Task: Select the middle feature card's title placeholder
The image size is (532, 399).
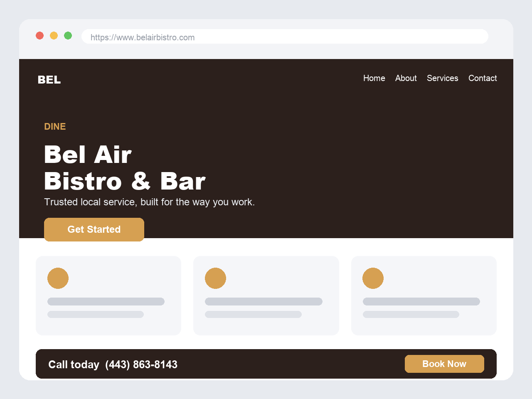Action: [264, 301]
